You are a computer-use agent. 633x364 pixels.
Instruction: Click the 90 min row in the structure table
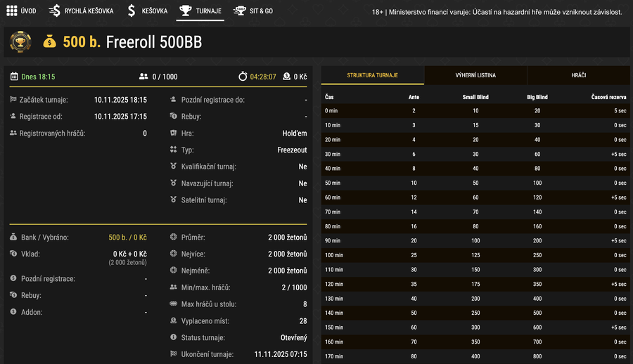pyautogui.click(x=475, y=240)
